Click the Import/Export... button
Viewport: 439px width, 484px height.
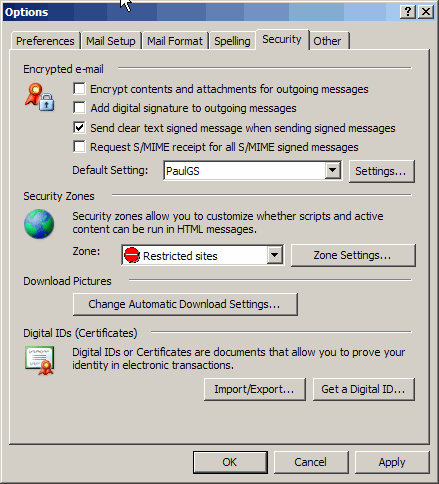[x=255, y=389]
